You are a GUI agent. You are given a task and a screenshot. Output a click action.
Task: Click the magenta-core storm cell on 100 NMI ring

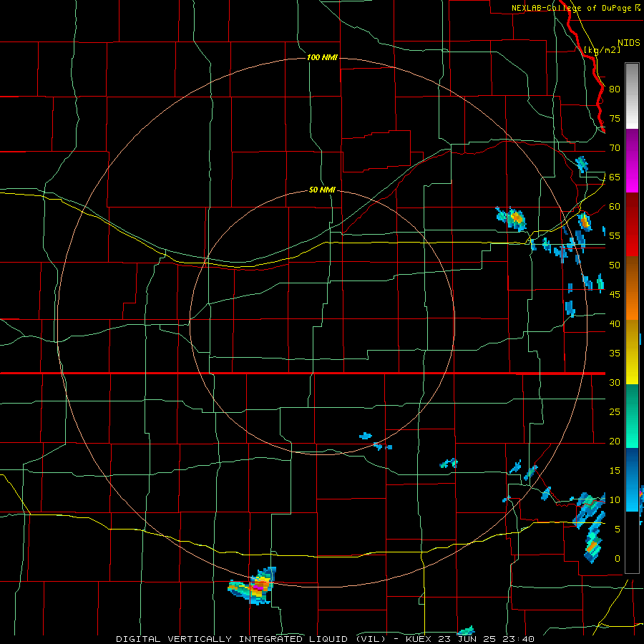click(253, 585)
